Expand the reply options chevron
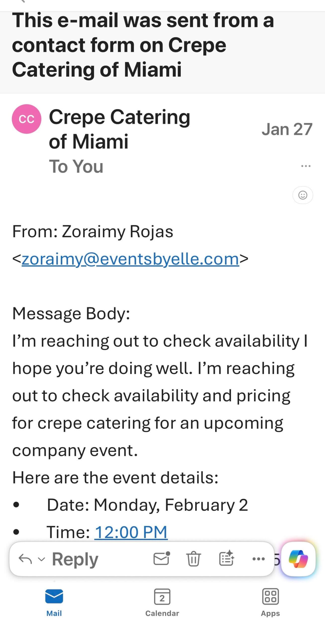 41,559
